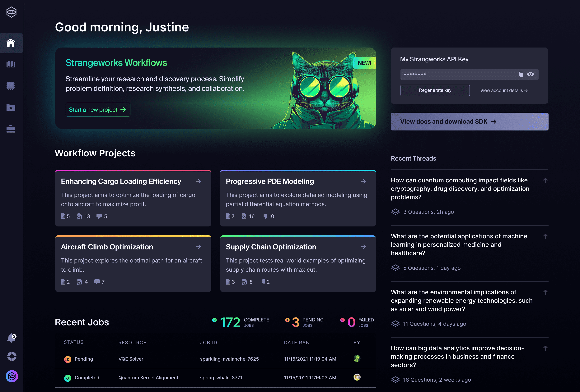Click resource search icon showing 13 on Cargo card
This screenshot has height=392, width=580.
click(x=79, y=217)
